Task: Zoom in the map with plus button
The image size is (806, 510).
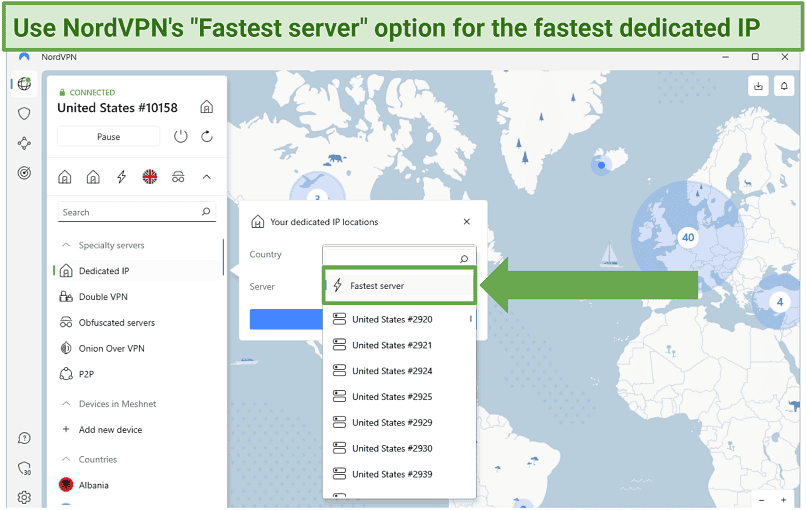Action: pos(783,500)
